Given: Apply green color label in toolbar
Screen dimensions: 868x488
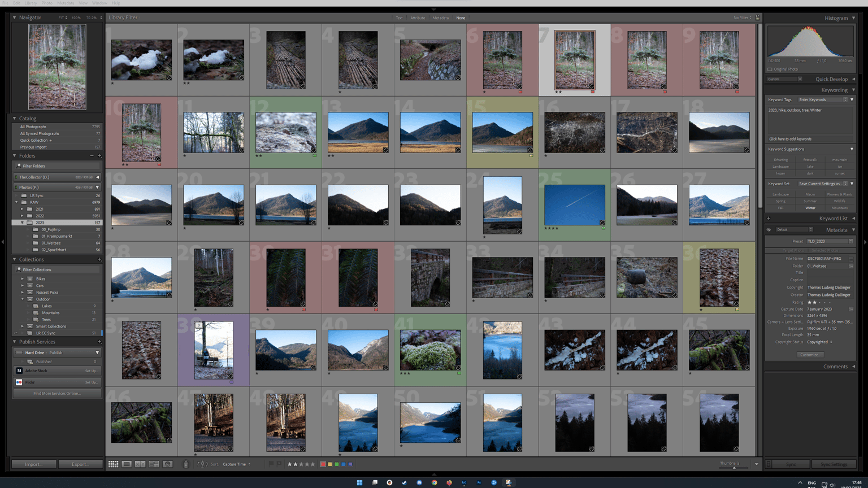Looking at the screenshot, I should coord(337,464).
